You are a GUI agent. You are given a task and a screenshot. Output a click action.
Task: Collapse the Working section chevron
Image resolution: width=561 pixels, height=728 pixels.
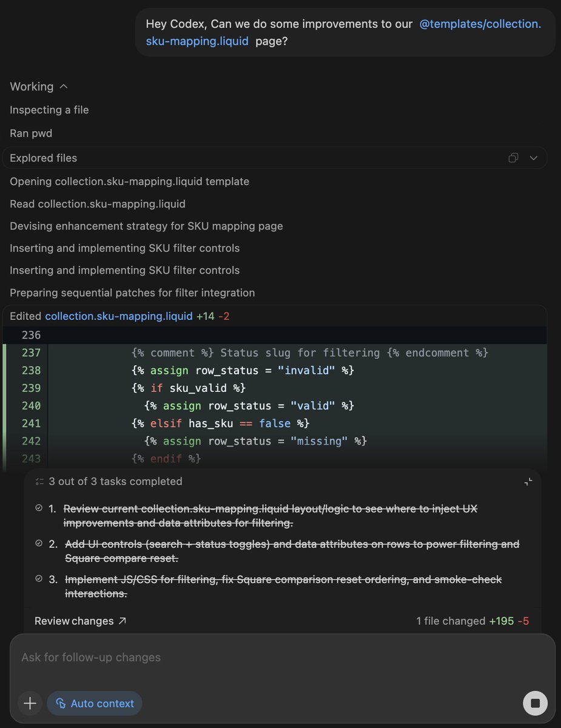pyautogui.click(x=64, y=87)
